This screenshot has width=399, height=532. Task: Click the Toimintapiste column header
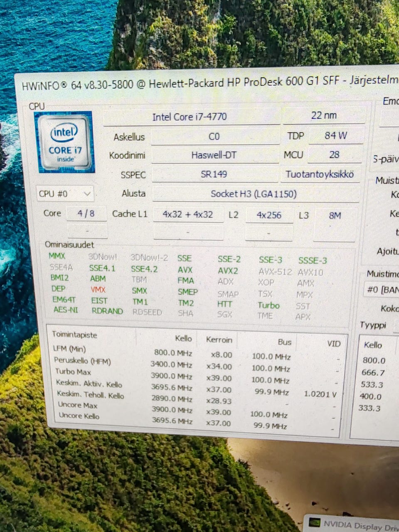click(x=74, y=335)
